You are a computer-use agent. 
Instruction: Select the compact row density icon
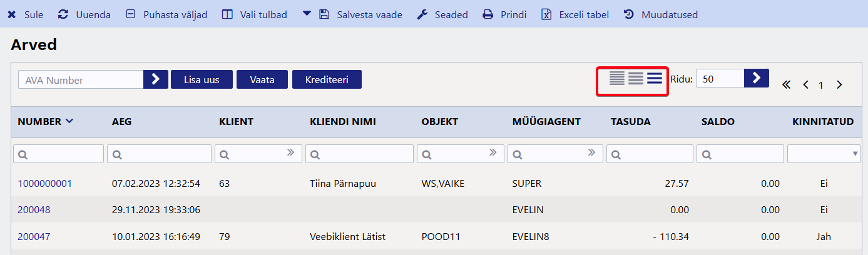click(x=617, y=79)
